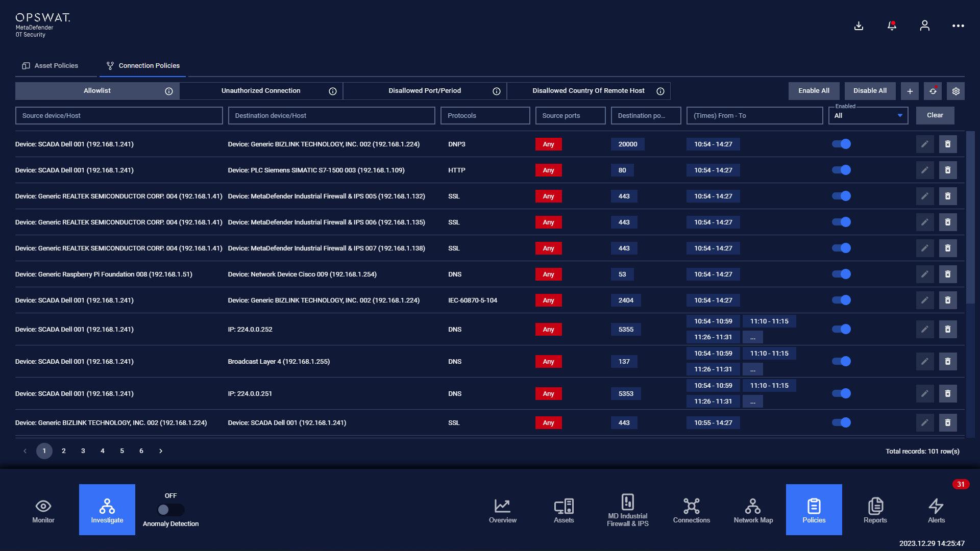Viewport: 980px width, 551px height.
Task: Delete the policy for IP 224.0.0.252
Action: [x=948, y=330]
